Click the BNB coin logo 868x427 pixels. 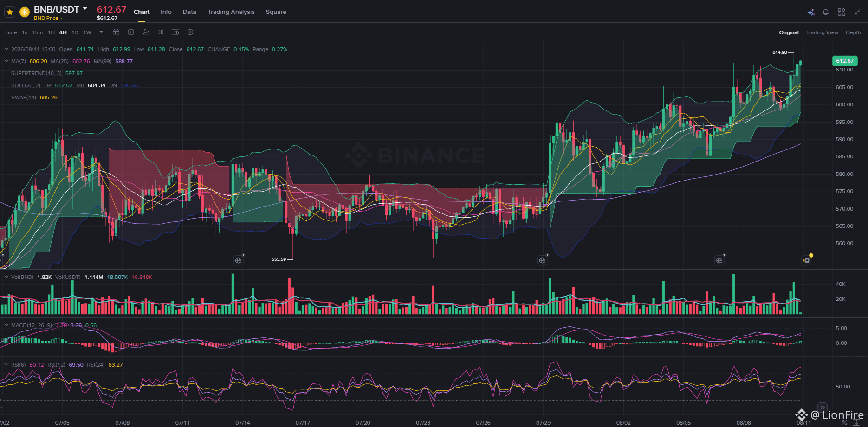pos(25,12)
